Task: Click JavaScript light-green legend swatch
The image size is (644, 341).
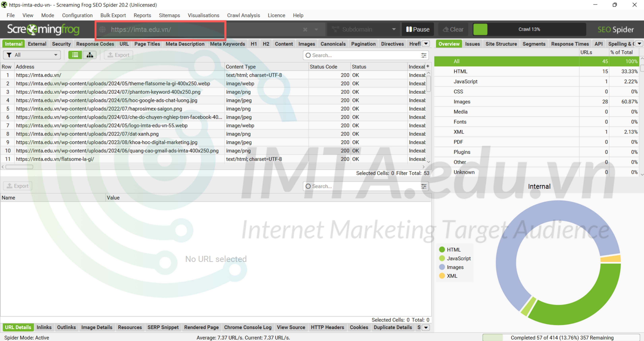Action: [x=442, y=258]
